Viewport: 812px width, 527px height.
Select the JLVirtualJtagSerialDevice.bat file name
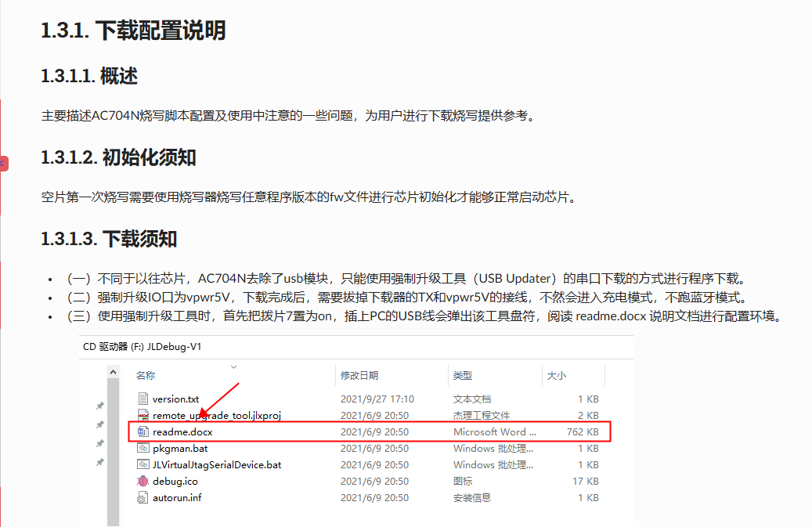click(x=217, y=465)
